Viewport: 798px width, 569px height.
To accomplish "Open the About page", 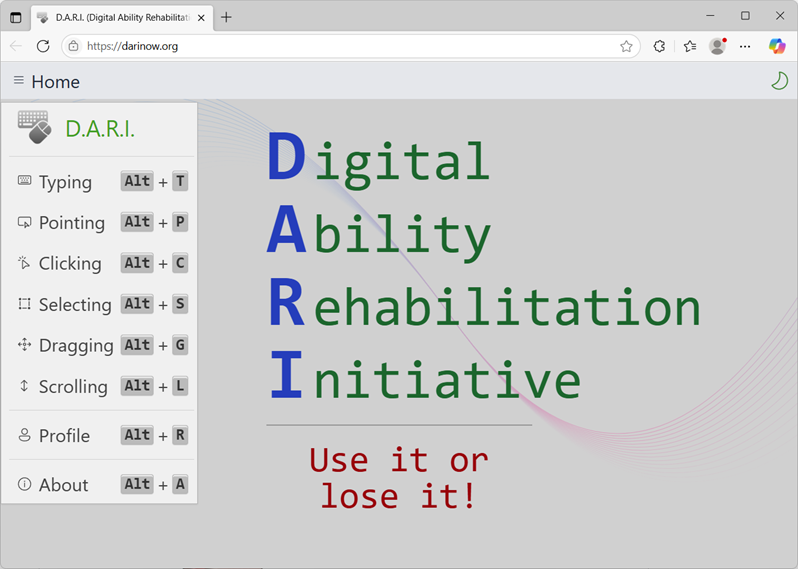I will (x=102, y=485).
